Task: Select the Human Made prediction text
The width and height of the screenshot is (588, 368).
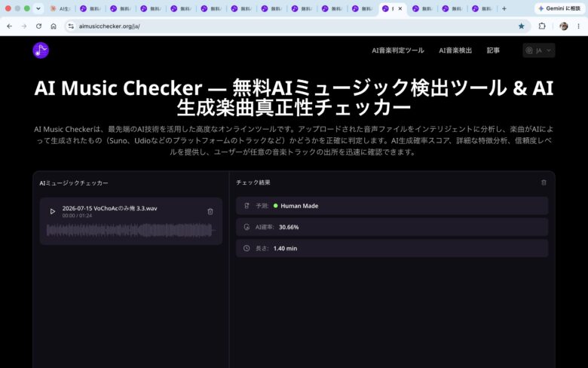Action: (x=299, y=206)
